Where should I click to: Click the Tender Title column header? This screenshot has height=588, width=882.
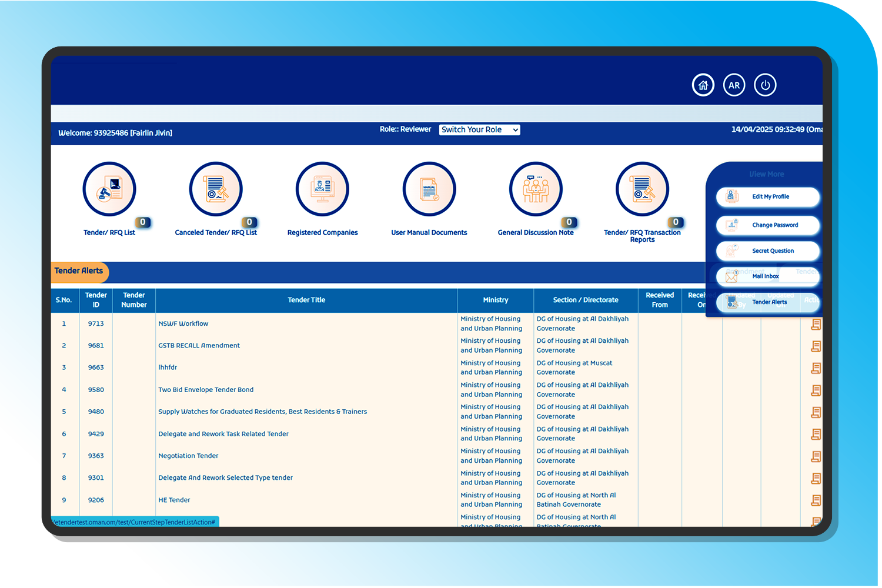click(306, 300)
